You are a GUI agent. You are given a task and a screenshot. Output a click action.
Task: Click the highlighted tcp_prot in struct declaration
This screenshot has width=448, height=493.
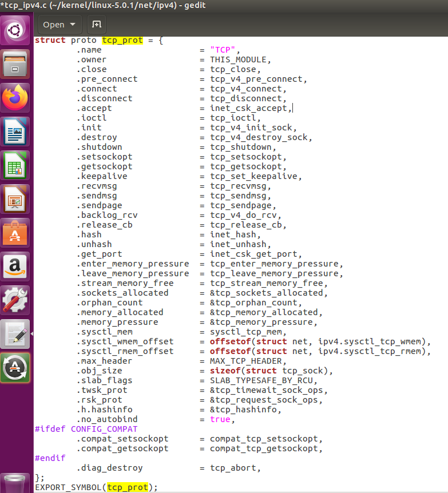click(x=122, y=40)
